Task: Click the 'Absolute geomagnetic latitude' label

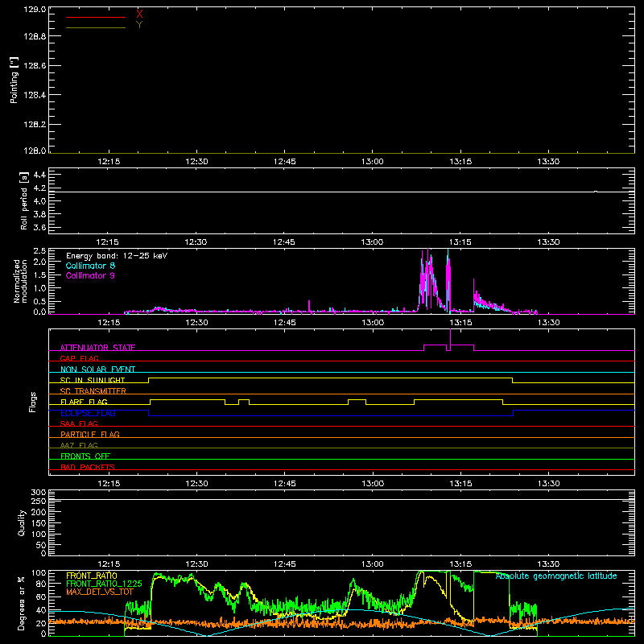Action: coord(556,576)
